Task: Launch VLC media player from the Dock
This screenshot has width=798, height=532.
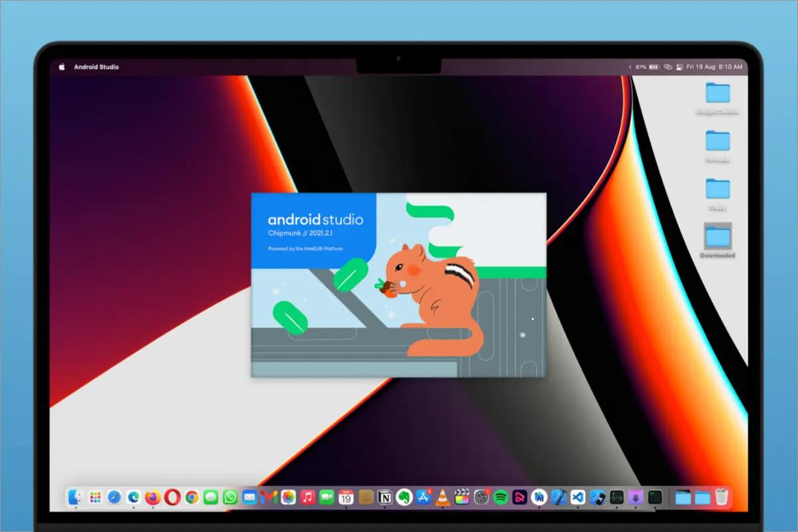Action: coord(443,497)
